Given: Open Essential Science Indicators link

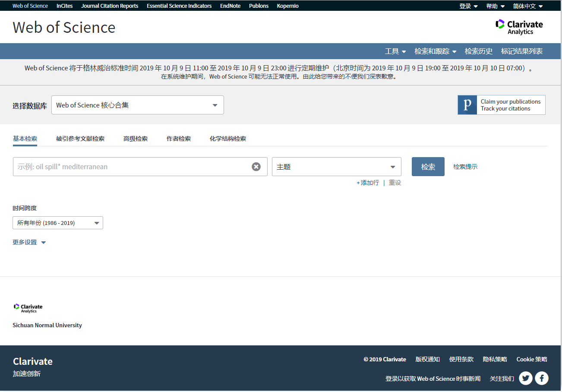Looking at the screenshot, I should (179, 6).
